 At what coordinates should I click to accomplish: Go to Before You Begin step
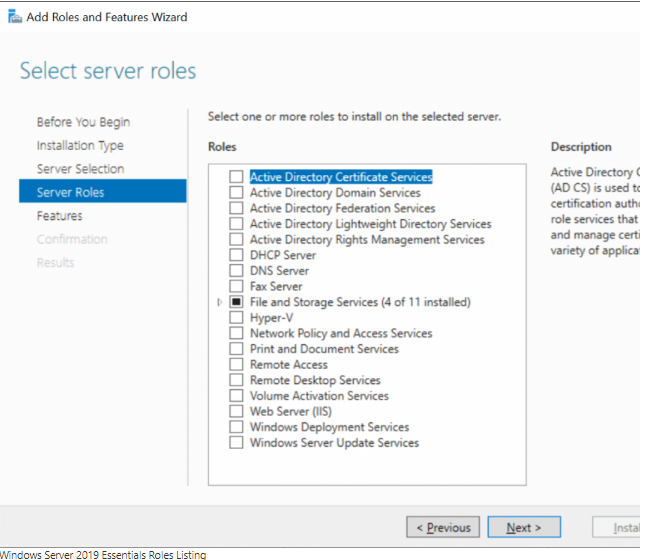point(83,122)
